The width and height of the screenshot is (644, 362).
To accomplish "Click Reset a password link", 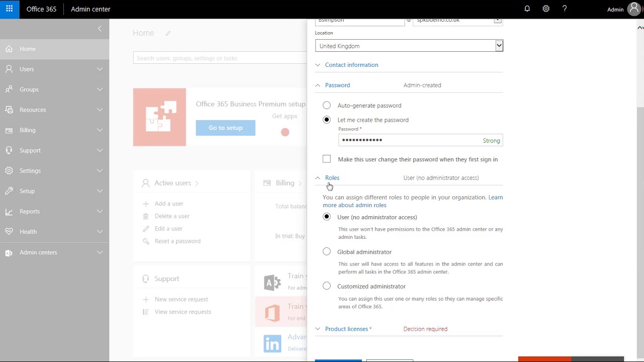I will [x=178, y=241].
